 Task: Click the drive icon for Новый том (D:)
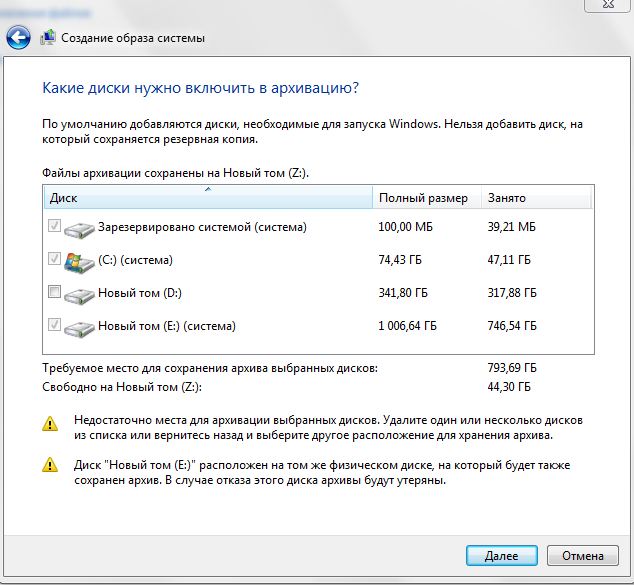click(x=79, y=295)
